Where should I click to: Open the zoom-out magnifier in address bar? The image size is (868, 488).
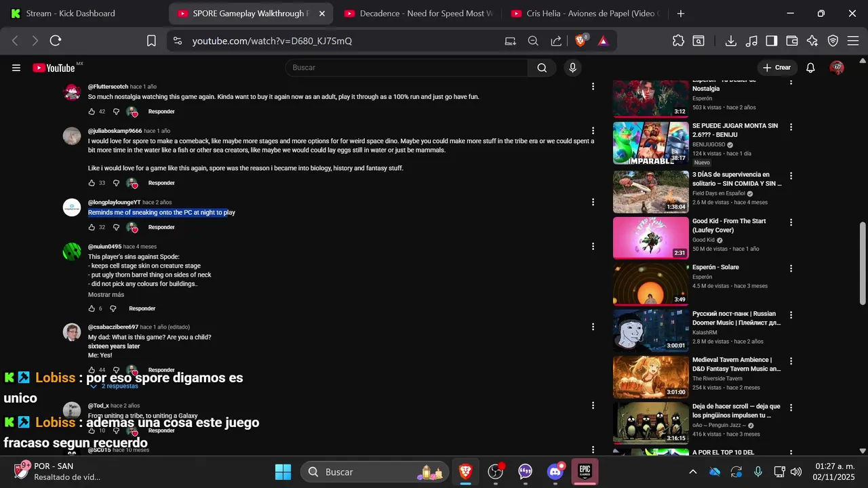click(x=533, y=41)
